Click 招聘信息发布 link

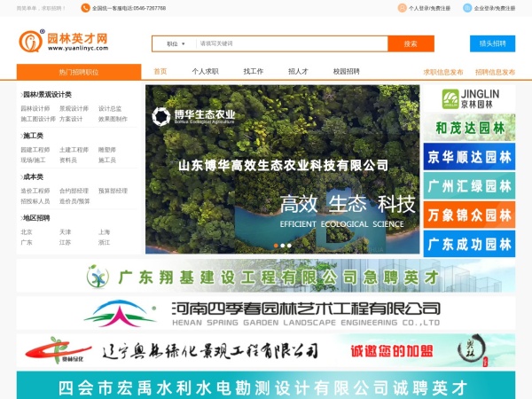click(x=495, y=72)
